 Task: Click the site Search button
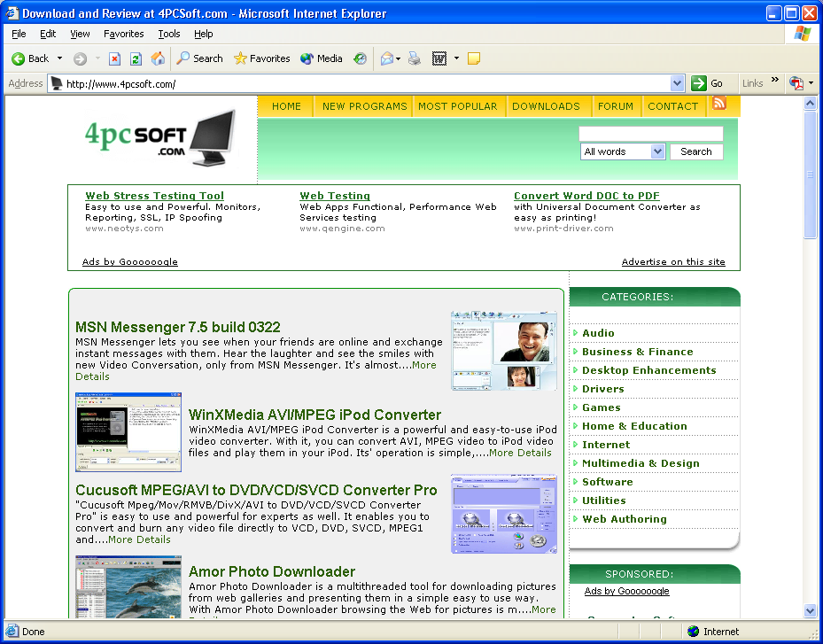[696, 151]
